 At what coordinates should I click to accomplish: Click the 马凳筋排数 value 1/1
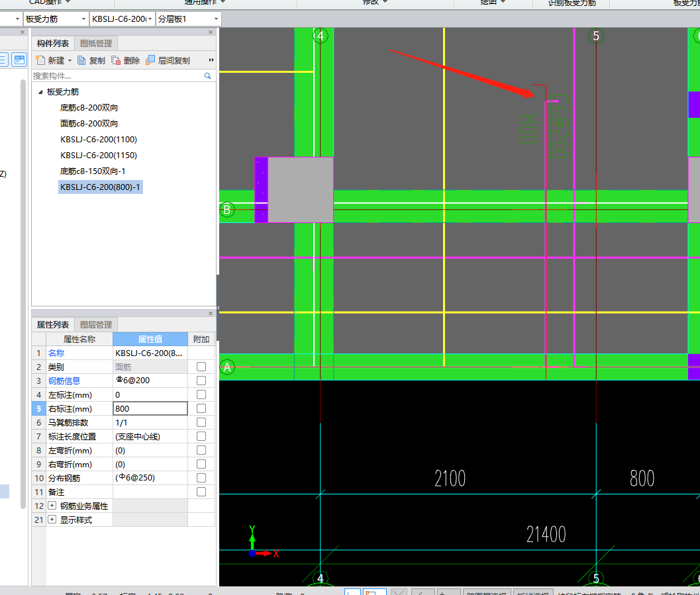pyautogui.click(x=150, y=422)
